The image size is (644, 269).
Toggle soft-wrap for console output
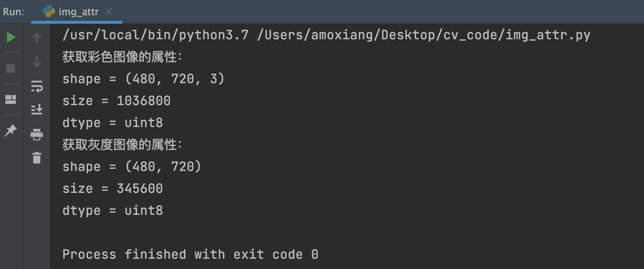click(x=37, y=86)
